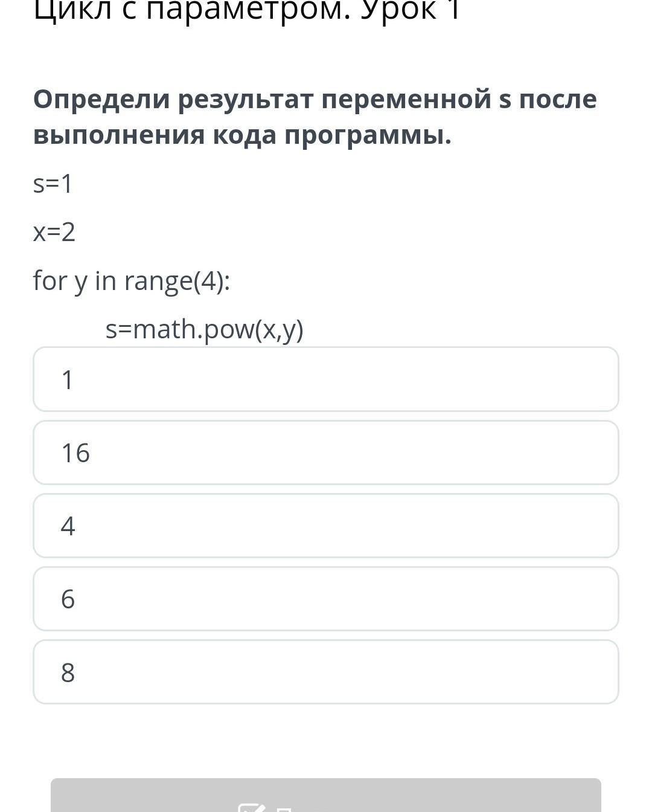Click the 'for y in range(4):' line
The width and height of the screenshot is (652, 812).
[x=132, y=281]
